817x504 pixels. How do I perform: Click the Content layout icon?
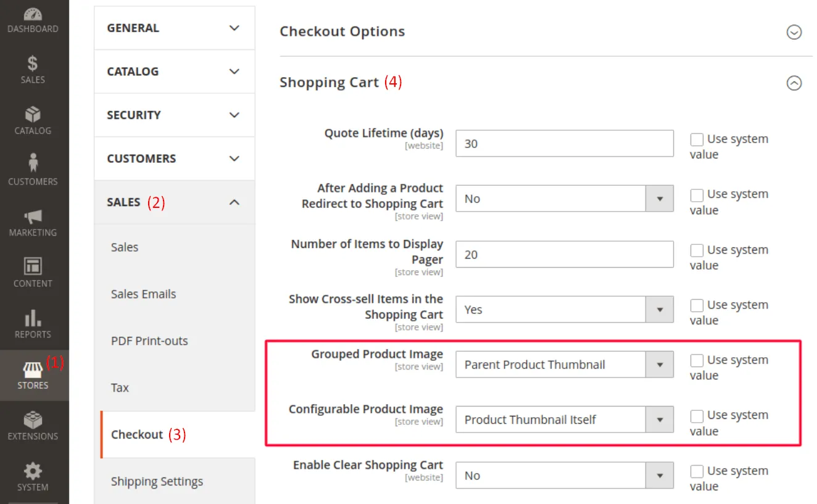tap(33, 266)
